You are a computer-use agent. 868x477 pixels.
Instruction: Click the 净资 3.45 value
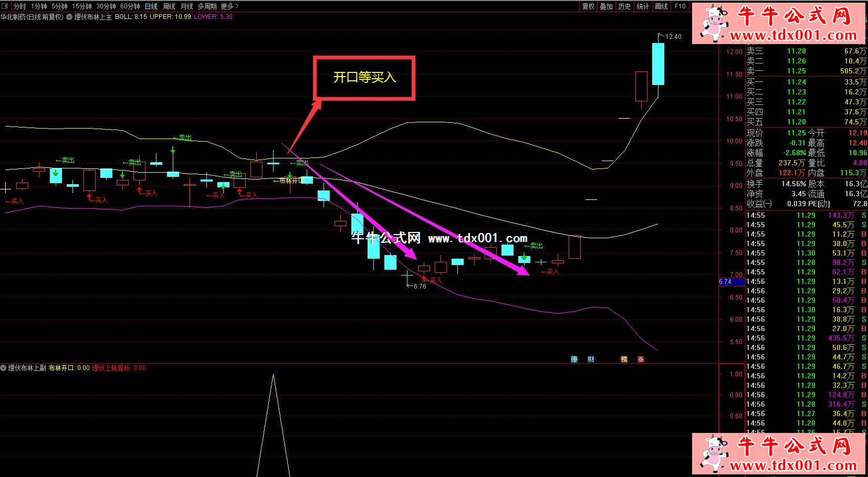click(799, 194)
